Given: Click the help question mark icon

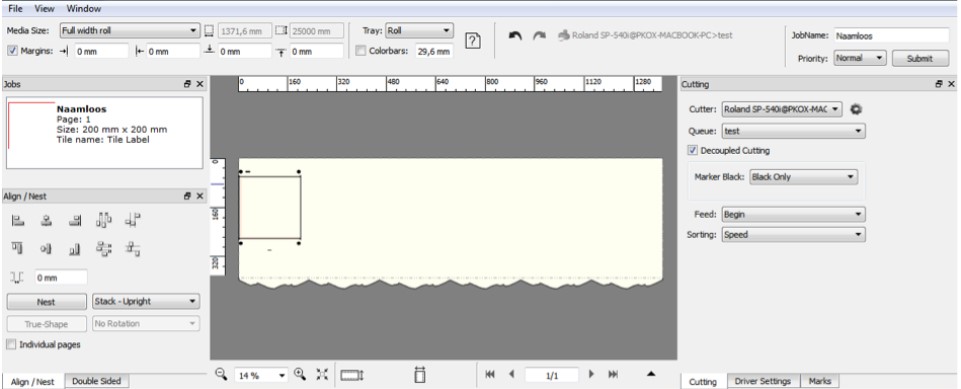Looking at the screenshot, I should tap(473, 41).
